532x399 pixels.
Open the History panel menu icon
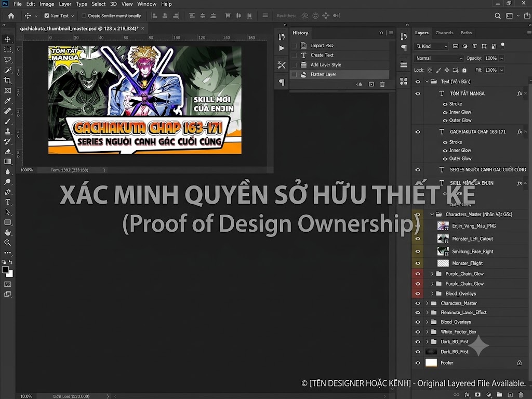(391, 33)
